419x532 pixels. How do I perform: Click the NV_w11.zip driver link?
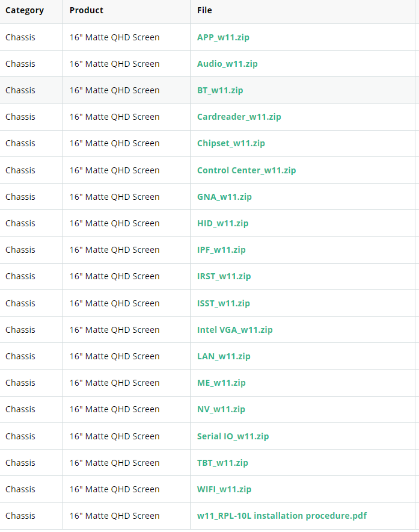click(x=221, y=409)
